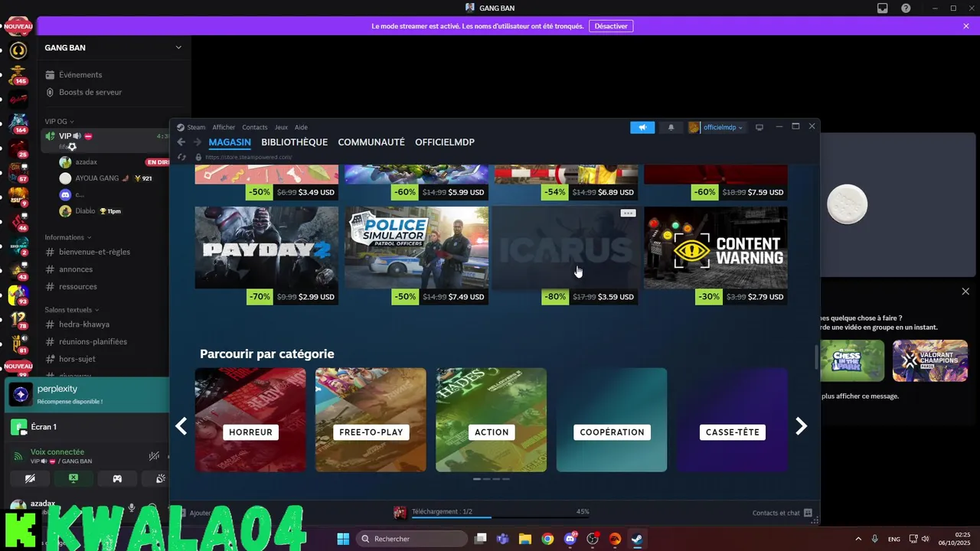Image resolution: width=980 pixels, height=551 pixels.
Task: Click the Rechercher taskbar search box
Action: point(412,539)
